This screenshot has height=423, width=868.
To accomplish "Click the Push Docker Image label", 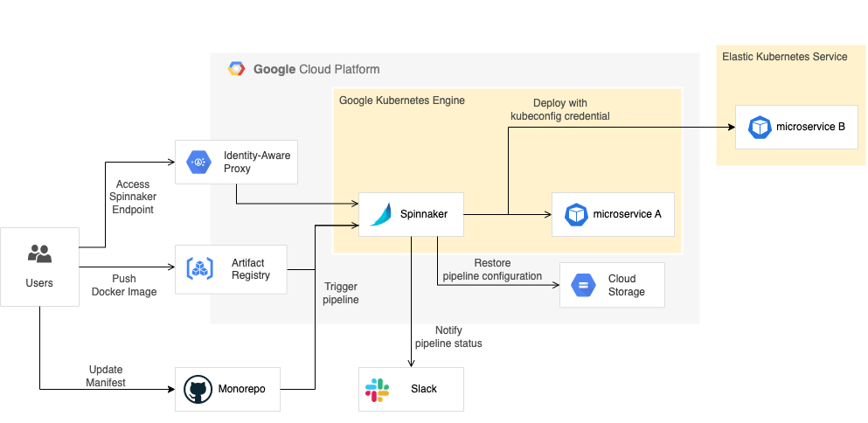I will pos(124,285).
